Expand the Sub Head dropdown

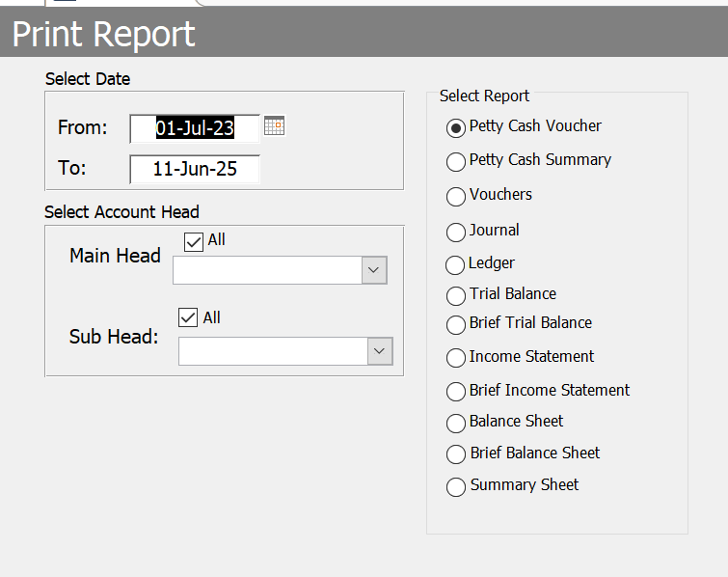point(380,351)
